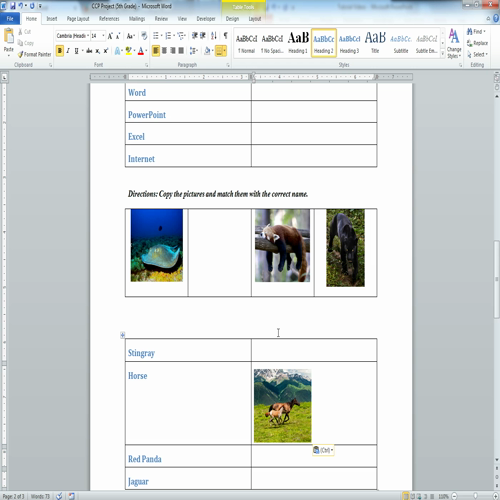Toggle Strikethrough formatting
The height and width of the screenshot is (500, 500).
coord(89,51)
